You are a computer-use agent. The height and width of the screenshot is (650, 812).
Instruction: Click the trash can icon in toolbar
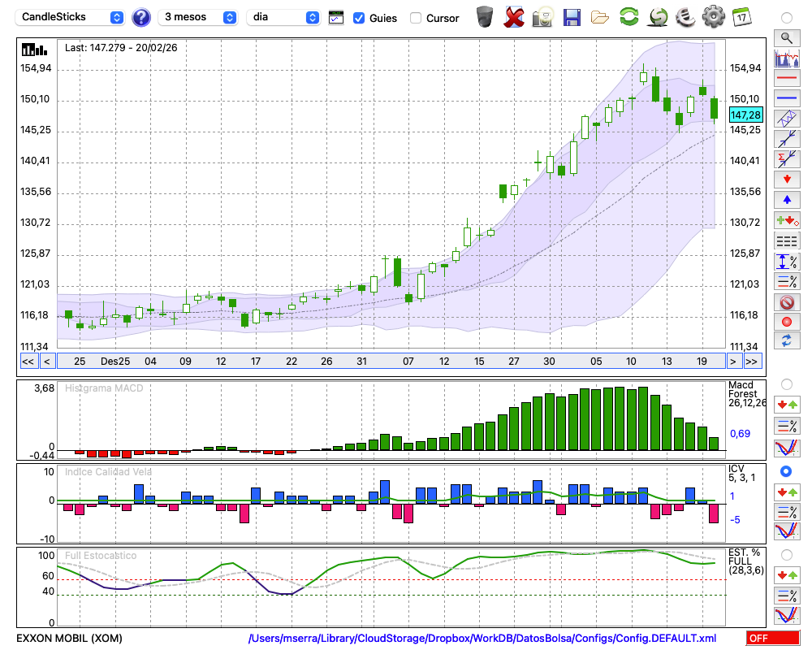click(x=485, y=16)
